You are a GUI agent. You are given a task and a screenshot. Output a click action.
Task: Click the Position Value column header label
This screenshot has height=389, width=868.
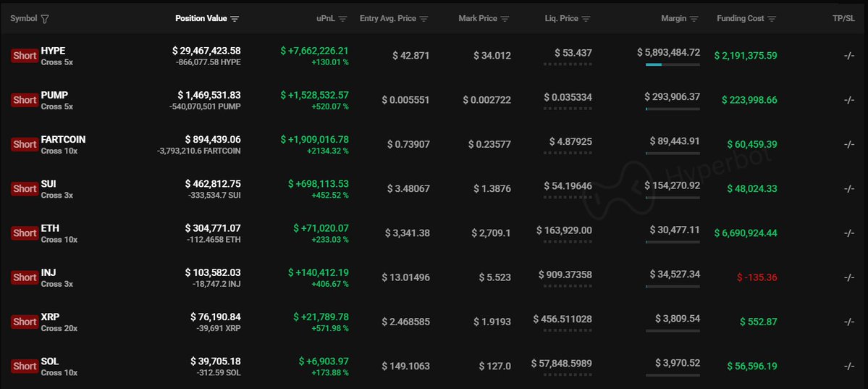coord(201,18)
